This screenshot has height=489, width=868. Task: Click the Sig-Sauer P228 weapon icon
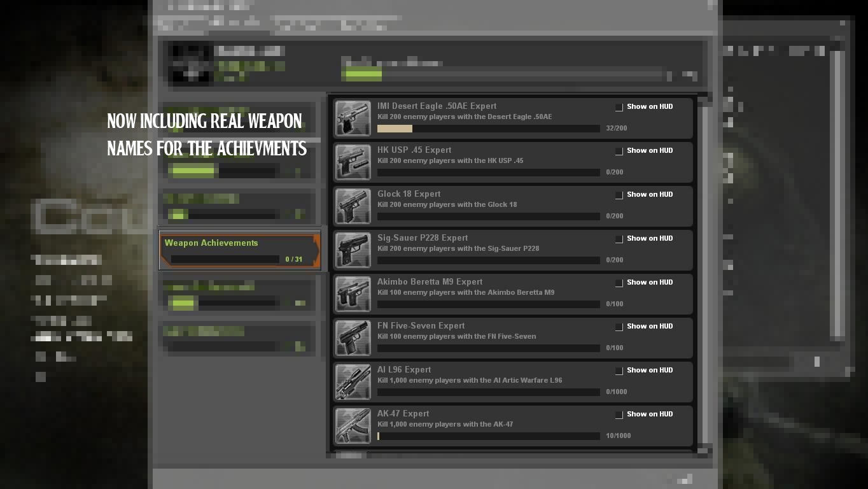coord(353,250)
